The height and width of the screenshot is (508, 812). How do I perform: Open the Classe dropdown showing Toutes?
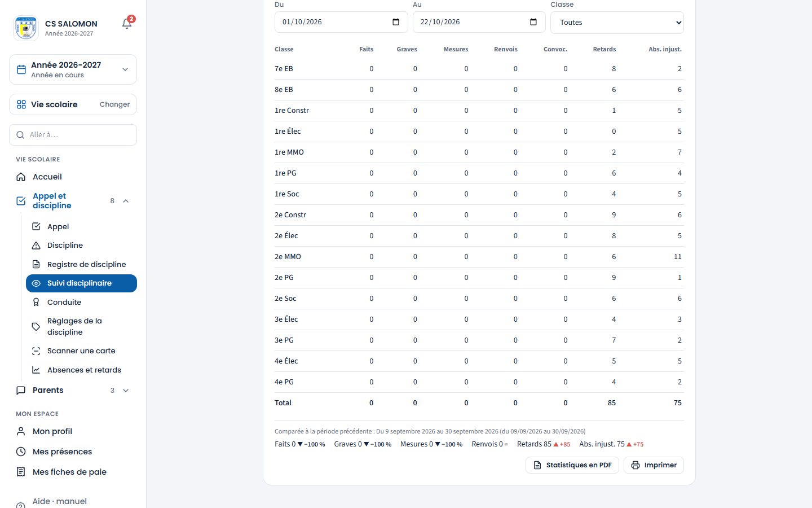(x=617, y=23)
